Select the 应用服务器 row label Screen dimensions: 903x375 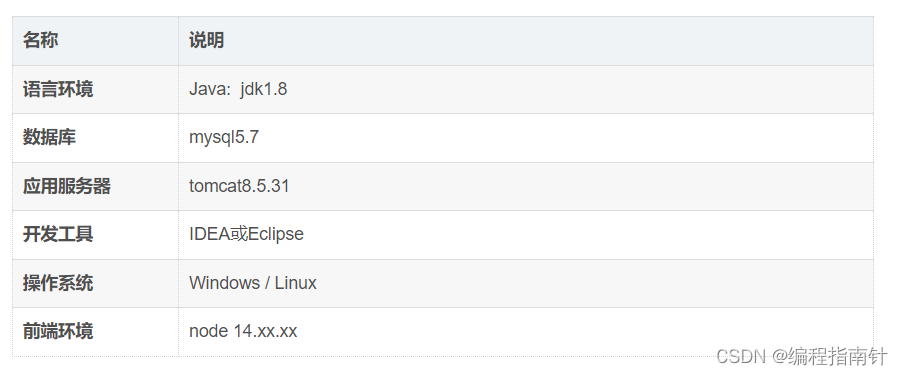[66, 186]
